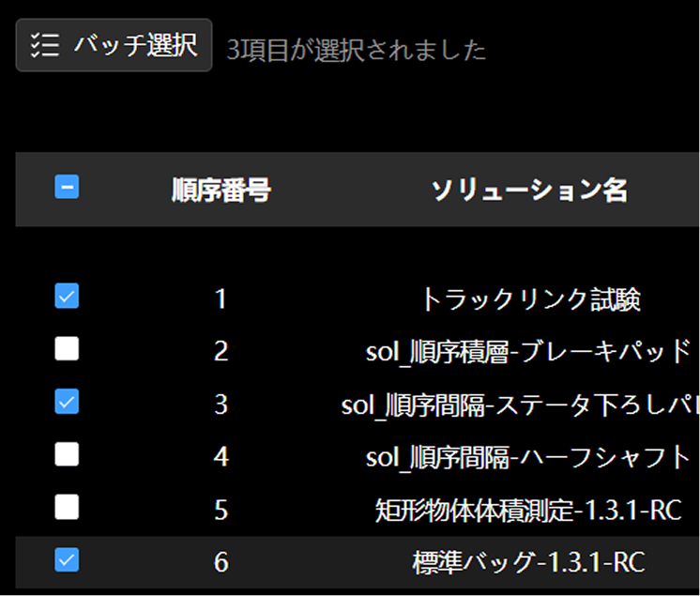Uncheck the checkbox for row 6
This screenshot has height=596, width=700.
(x=67, y=560)
